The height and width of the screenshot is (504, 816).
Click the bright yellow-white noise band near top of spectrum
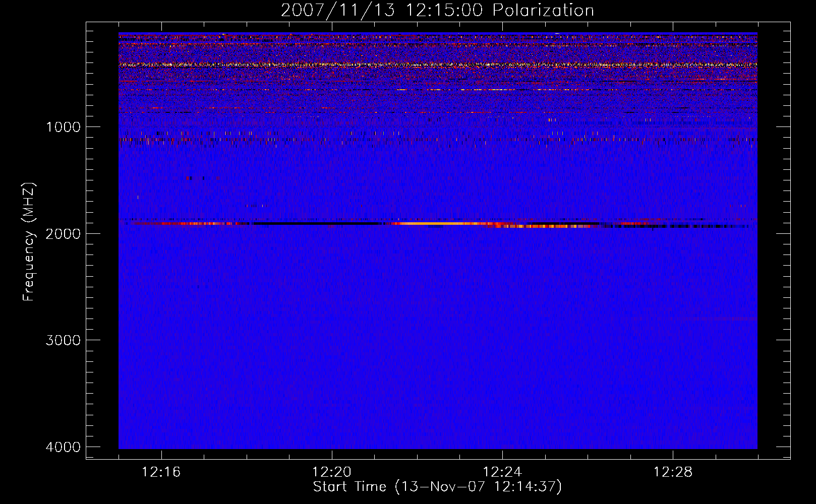coord(438,65)
